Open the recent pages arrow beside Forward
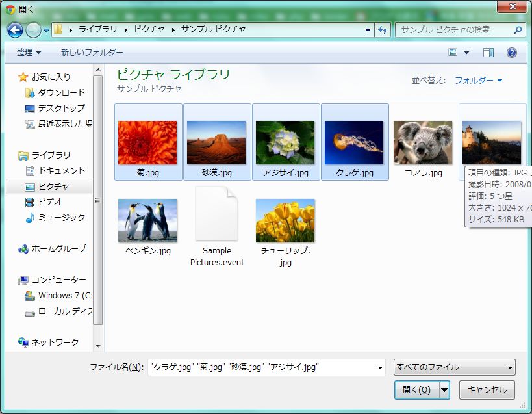 [x=46, y=31]
